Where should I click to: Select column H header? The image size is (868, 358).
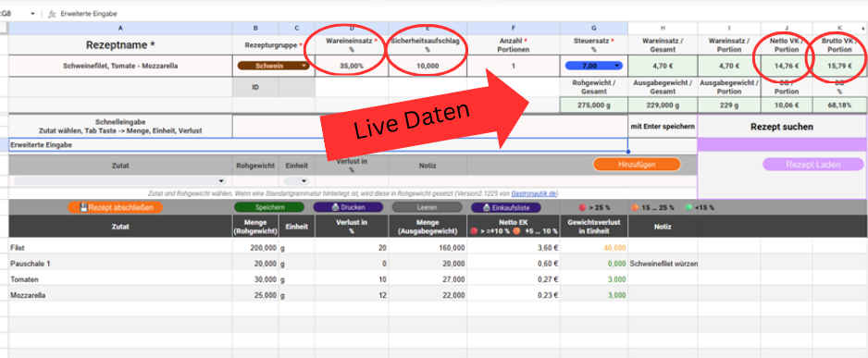pos(663,29)
